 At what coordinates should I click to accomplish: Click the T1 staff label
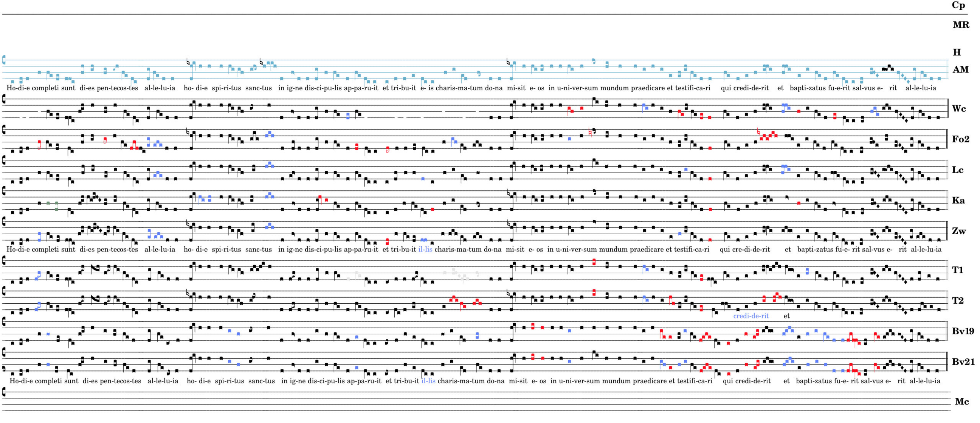pyautogui.click(x=958, y=270)
